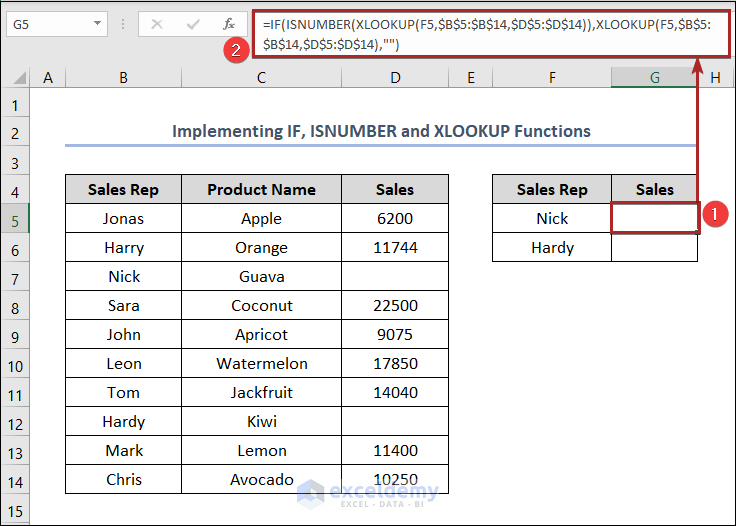The height and width of the screenshot is (526, 736).
Task: Select column G header
Action: click(654, 78)
